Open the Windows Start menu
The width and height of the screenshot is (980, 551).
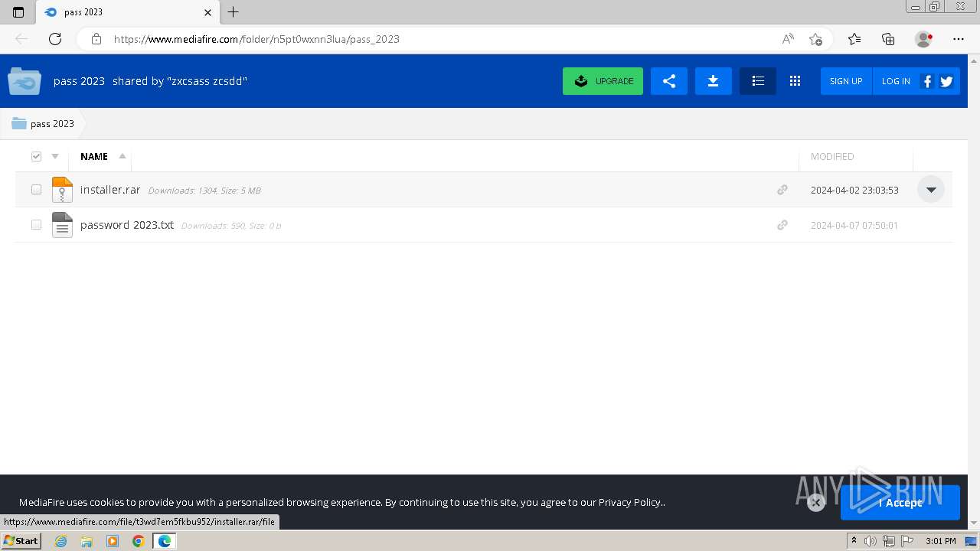pos(21,541)
